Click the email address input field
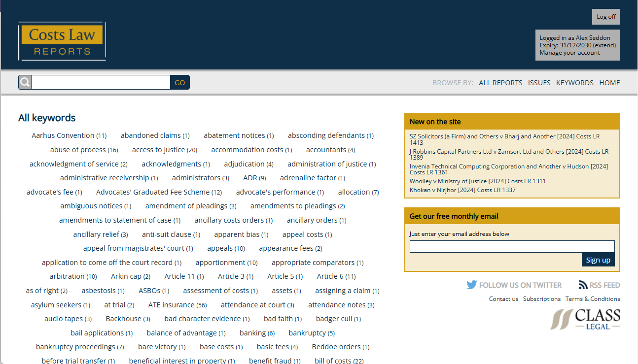This screenshot has height=364, width=638. pos(512,246)
